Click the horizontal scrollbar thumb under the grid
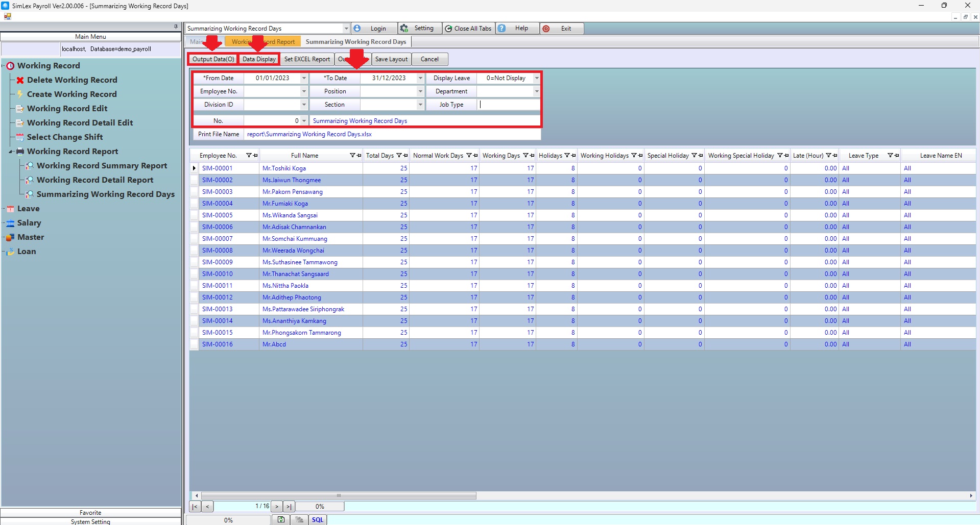The height and width of the screenshot is (525, 980). (338, 495)
